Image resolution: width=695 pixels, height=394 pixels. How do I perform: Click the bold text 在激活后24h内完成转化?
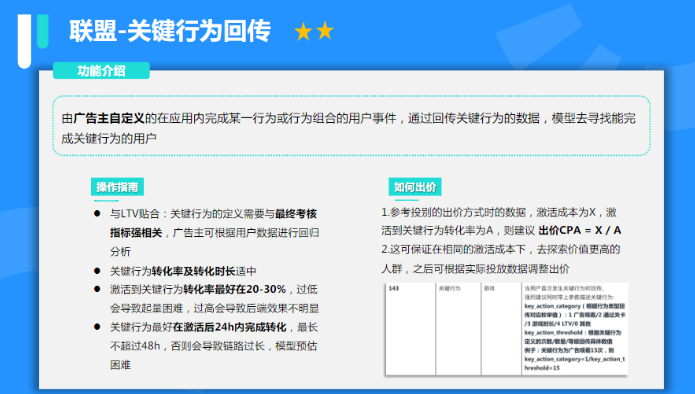[x=230, y=327]
